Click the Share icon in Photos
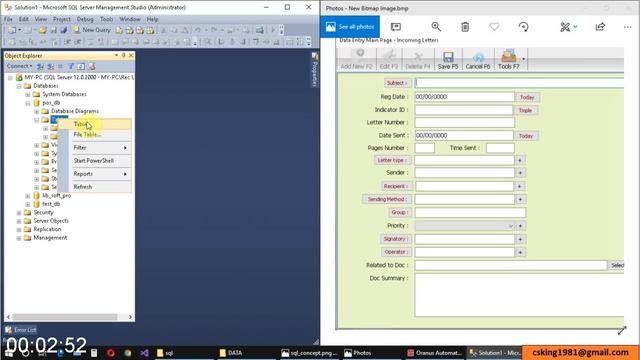The image size is (640, 360). (x=600, y=27)
